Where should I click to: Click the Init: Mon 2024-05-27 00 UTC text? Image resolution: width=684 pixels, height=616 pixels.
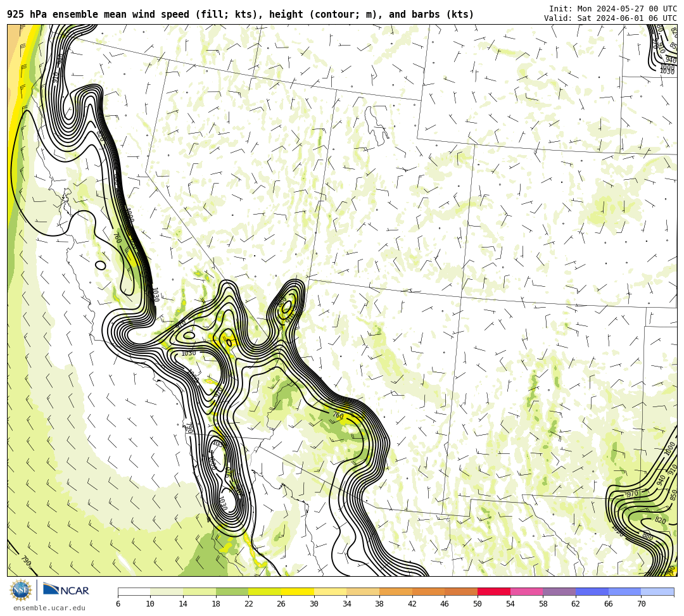tap(612, 9)
